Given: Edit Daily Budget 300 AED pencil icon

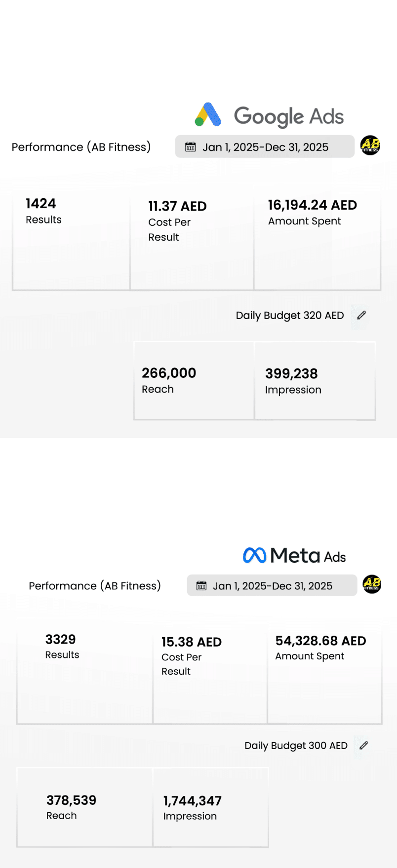Looking at the screenshot, I should pos(364,745).
